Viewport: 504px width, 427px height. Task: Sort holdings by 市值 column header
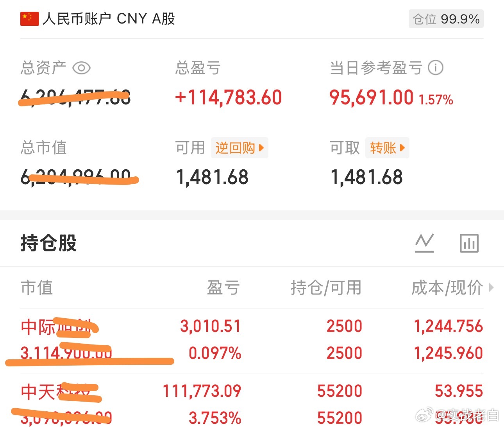click(x=37, y=288)
